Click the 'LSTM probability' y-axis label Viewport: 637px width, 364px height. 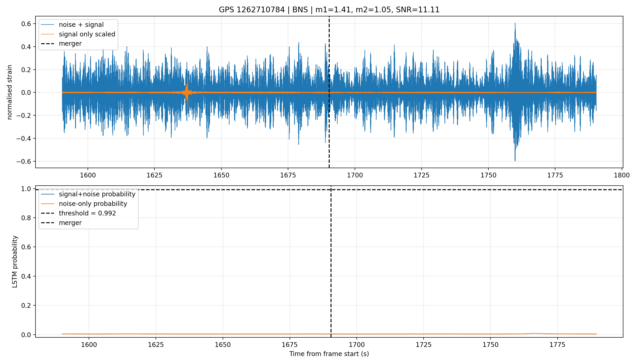click(15, 261)
